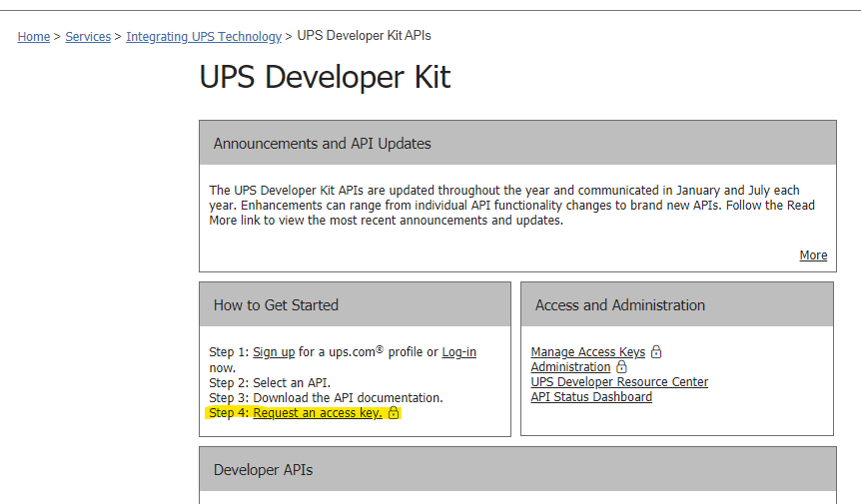Viewport: 861px width, 504px height.
Task: Click the How to Get Started header
Action: coord(355,304)
